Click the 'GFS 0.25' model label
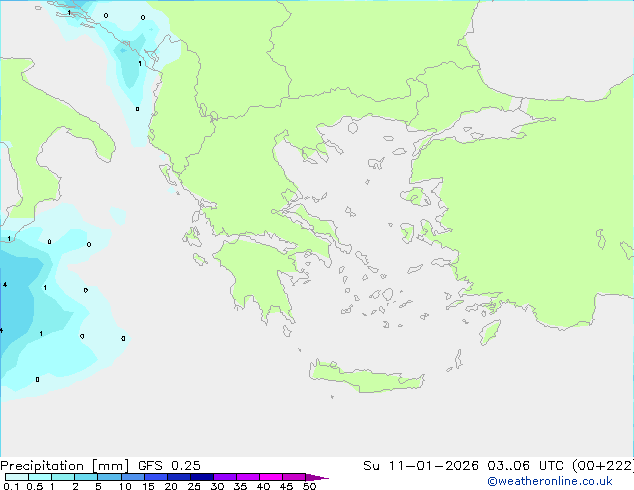The height and width of the screenshot is (490, 634). [x=169, y=466]
